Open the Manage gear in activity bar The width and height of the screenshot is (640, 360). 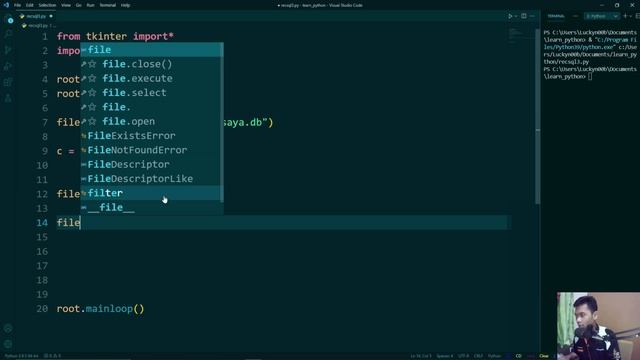click(8, 344)
